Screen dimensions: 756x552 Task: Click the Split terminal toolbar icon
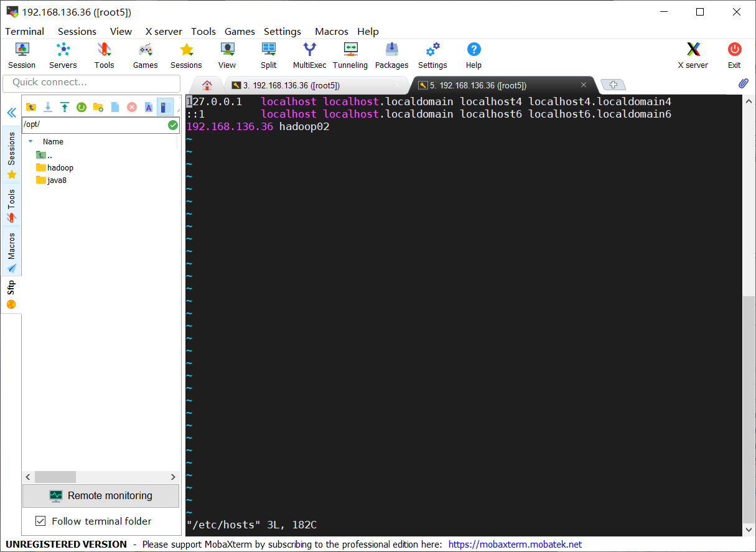269,55
